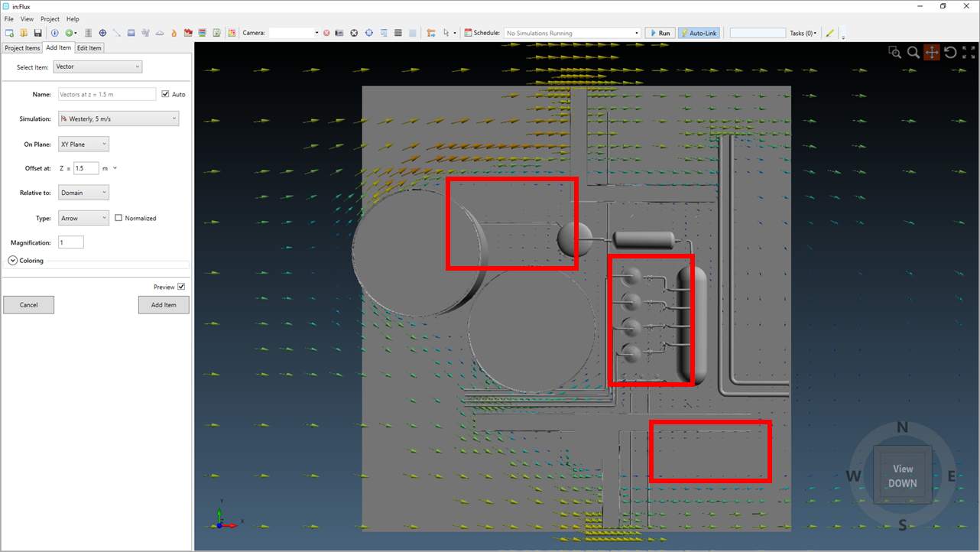Click the S compass direction on cube

click(x=902, y=524)
